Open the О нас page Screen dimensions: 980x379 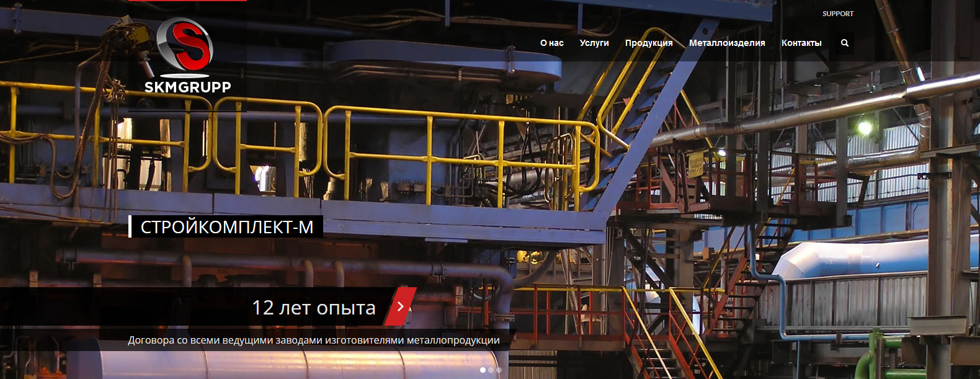coord(551,43)
